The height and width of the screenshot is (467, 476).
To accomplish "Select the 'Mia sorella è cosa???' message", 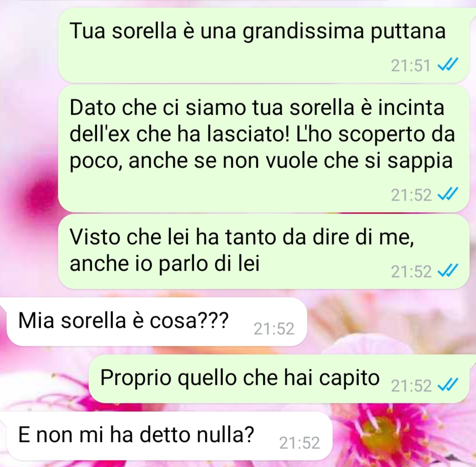I will click(x=156, y=321).
